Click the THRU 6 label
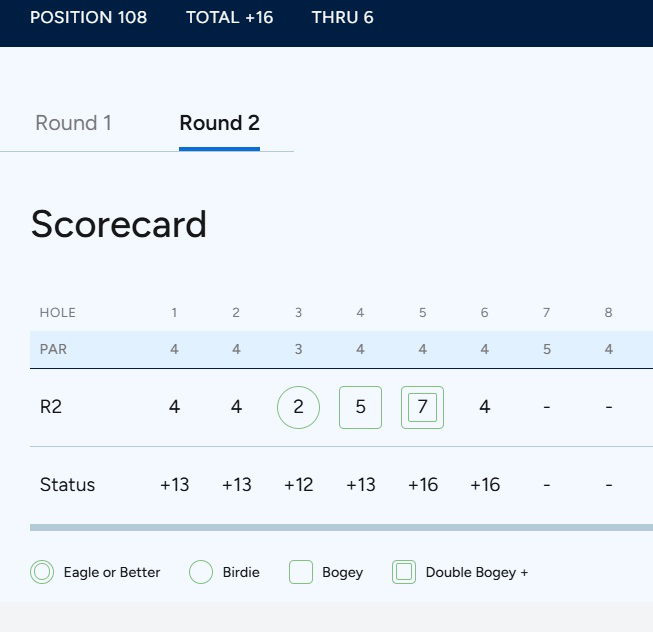Image resolution: width=653 pixels, height=632 pixels. pyautogui.click(x=342, y=17)
